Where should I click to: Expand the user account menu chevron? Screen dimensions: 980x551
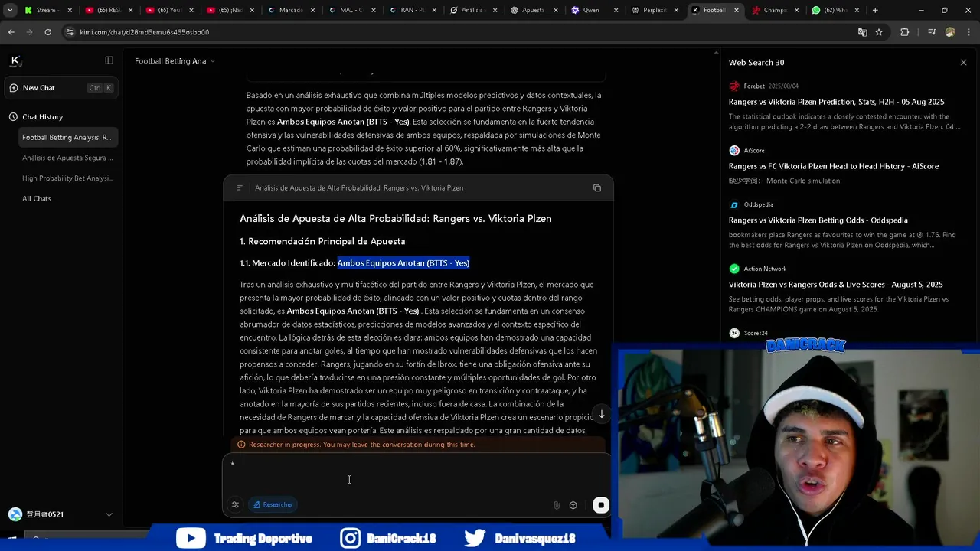(109, 514)
